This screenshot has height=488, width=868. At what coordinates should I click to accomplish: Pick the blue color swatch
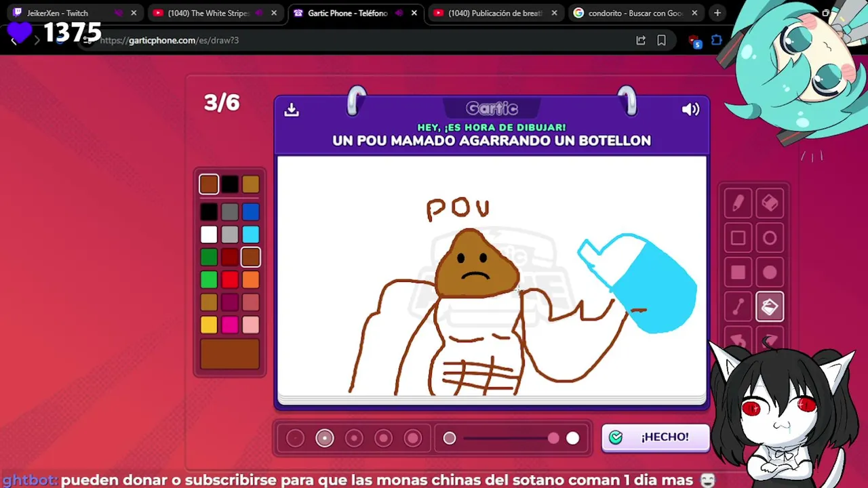pos(251,212)
